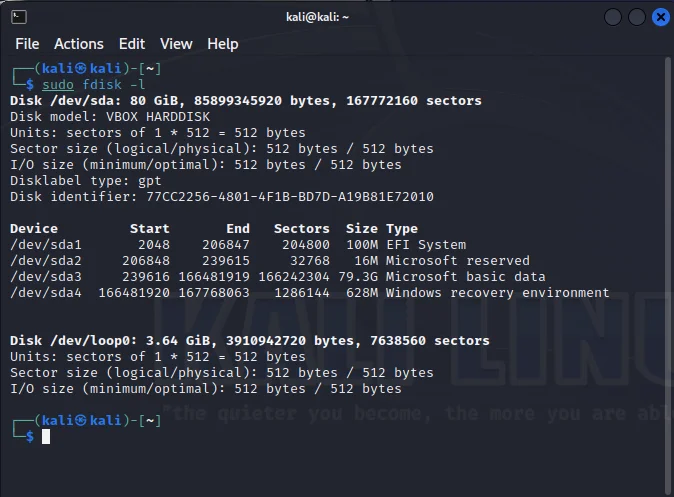Click the 100M size value
This screenshot has height=497, width=674.
tap(362, 245)
